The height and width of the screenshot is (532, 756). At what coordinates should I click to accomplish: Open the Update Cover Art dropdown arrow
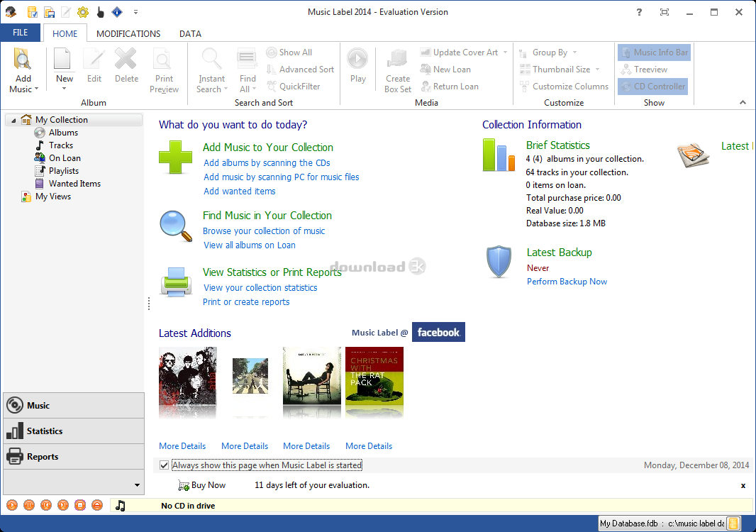505,52
